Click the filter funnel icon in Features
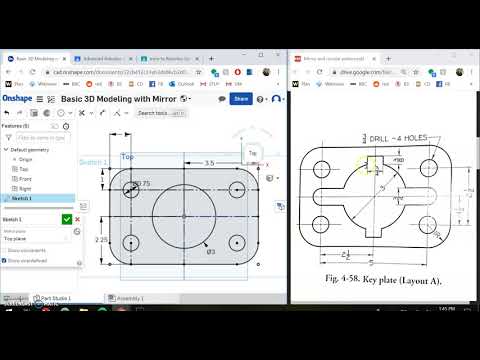This screenshot has height=360, width=480. click(x=9, y=137)
